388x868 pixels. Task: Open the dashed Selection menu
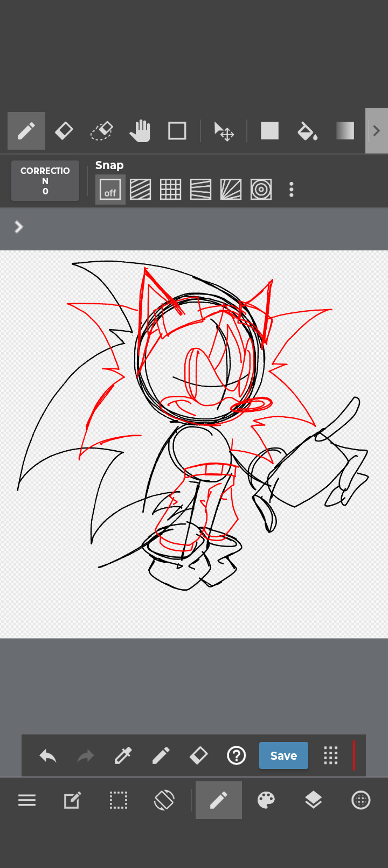119,801
